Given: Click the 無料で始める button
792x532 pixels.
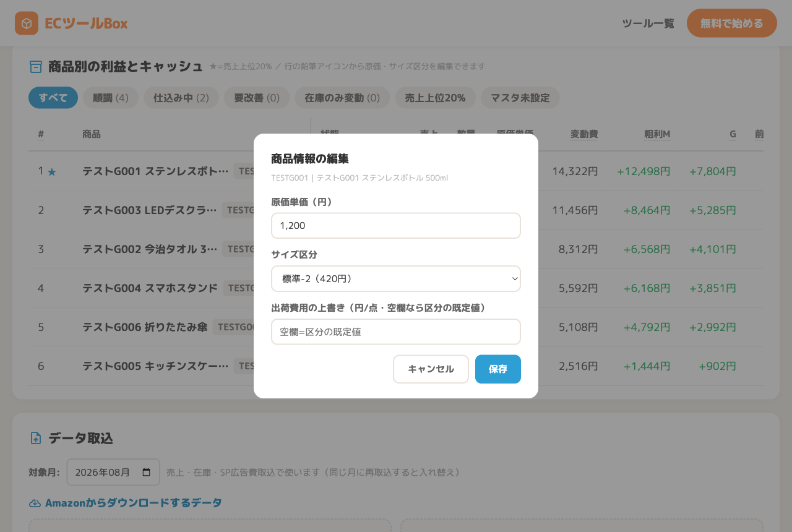Looking at the screenshot, I should click(732, 24).
